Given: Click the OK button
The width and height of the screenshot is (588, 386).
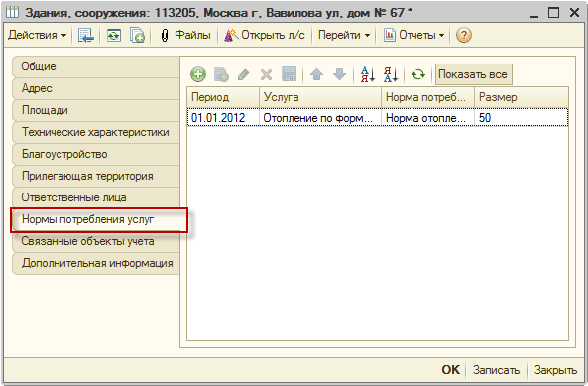Looking at the screenshot, I should point(450,370).
